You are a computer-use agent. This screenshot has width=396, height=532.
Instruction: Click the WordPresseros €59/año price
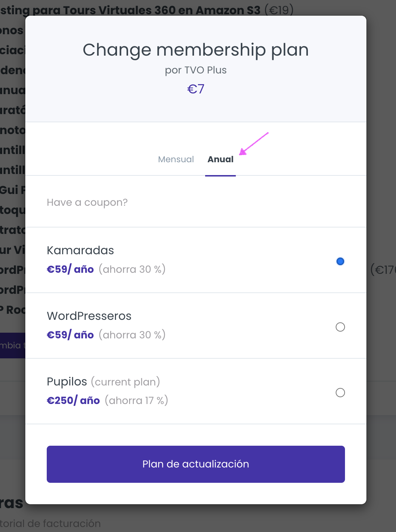point(70,335)
